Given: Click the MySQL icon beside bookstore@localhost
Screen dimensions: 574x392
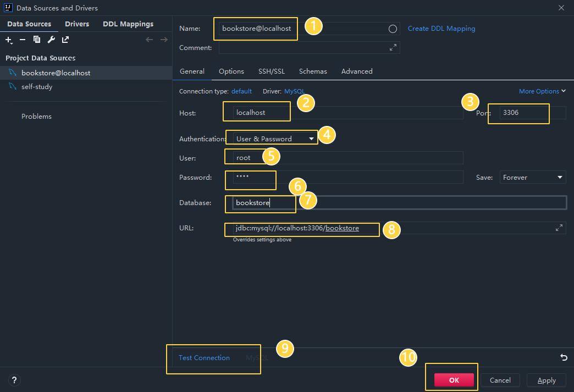Looking at the screenshot, I should click(x=13, y=73).
